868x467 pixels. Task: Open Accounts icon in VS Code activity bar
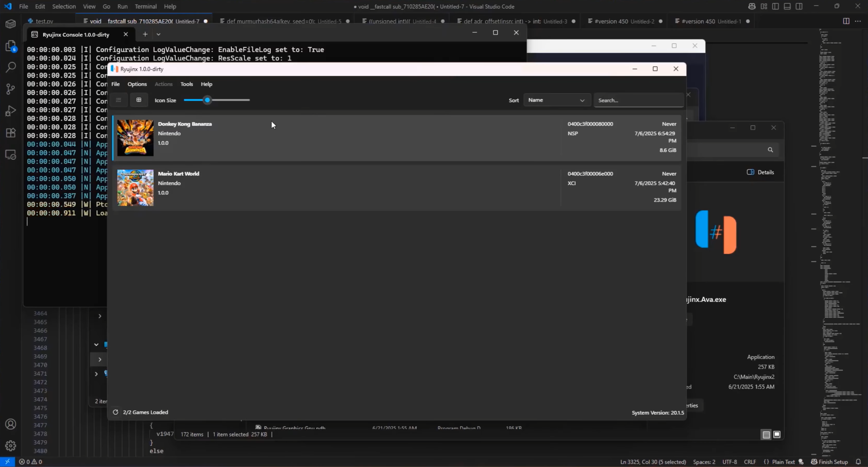click(11, 424)
